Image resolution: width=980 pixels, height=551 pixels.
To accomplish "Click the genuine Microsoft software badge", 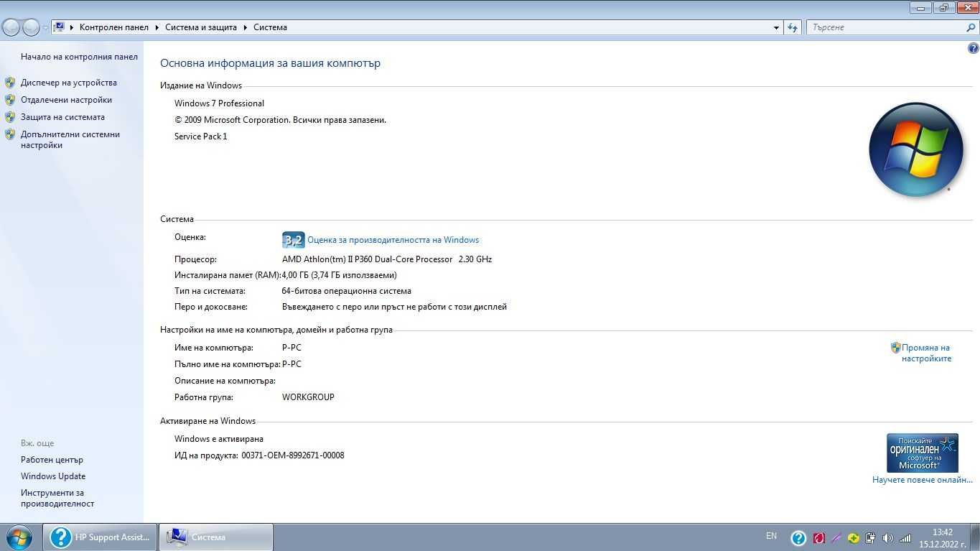I will click(x=922, y=453).
